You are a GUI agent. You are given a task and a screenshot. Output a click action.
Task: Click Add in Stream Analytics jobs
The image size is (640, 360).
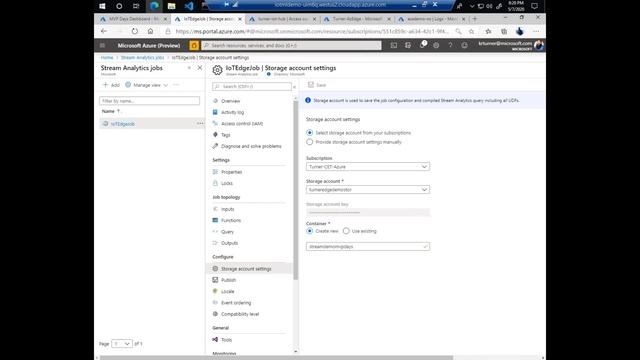[x=111, y=85]
